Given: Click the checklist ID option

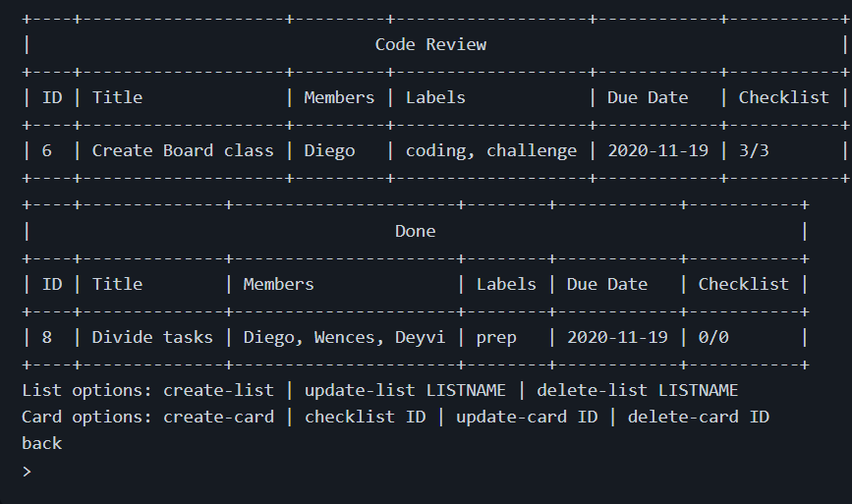Looking at the screenshot, I should tap(365, 418).
